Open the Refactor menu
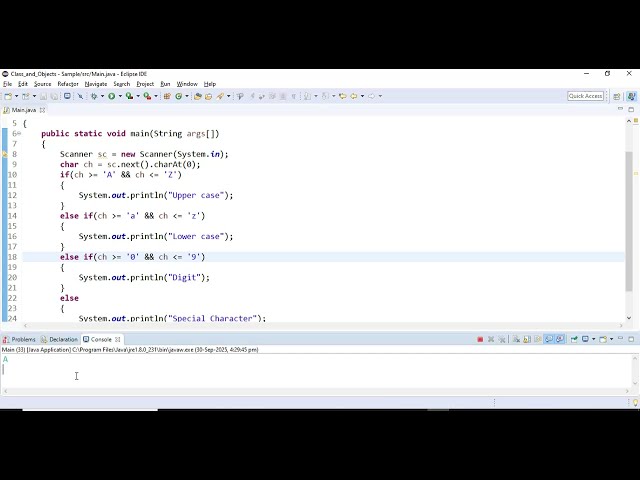640x480 pixels. [68, 84]
